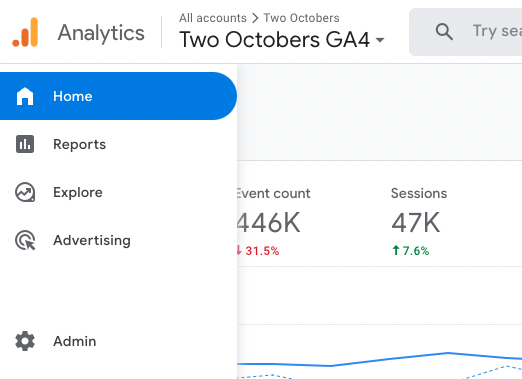Click the Analytics title text
This screenshot has width=522, height=379.
click(x=101, y=33)
